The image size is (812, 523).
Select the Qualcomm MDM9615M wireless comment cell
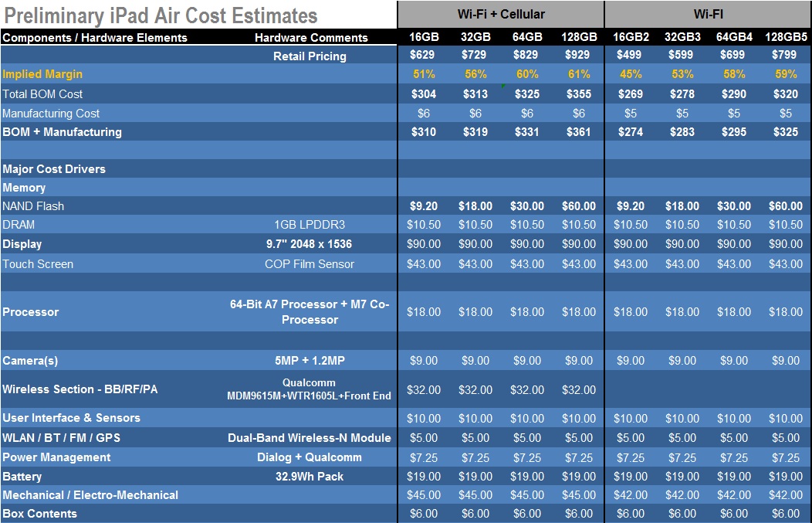click(310, 389)
